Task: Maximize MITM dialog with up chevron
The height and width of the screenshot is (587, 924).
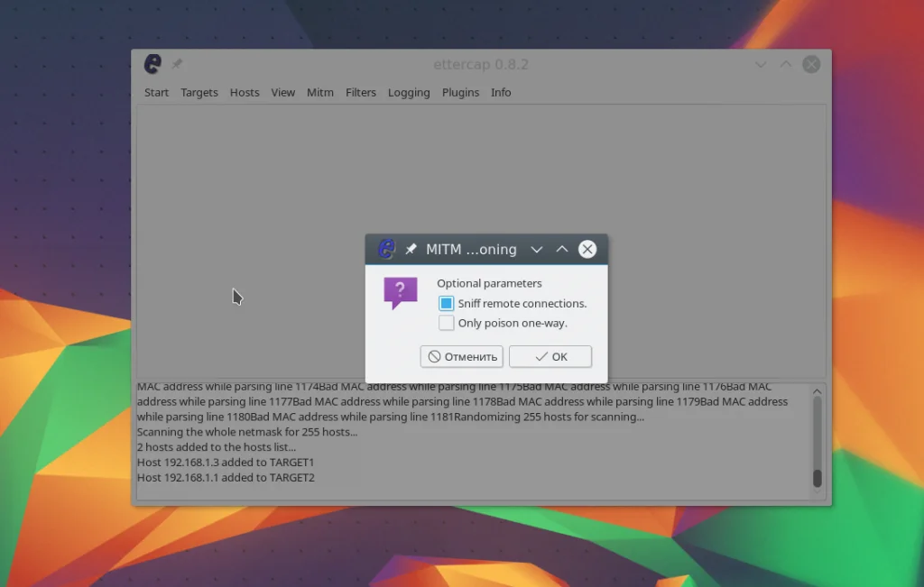Action: (x=561, y=249)
